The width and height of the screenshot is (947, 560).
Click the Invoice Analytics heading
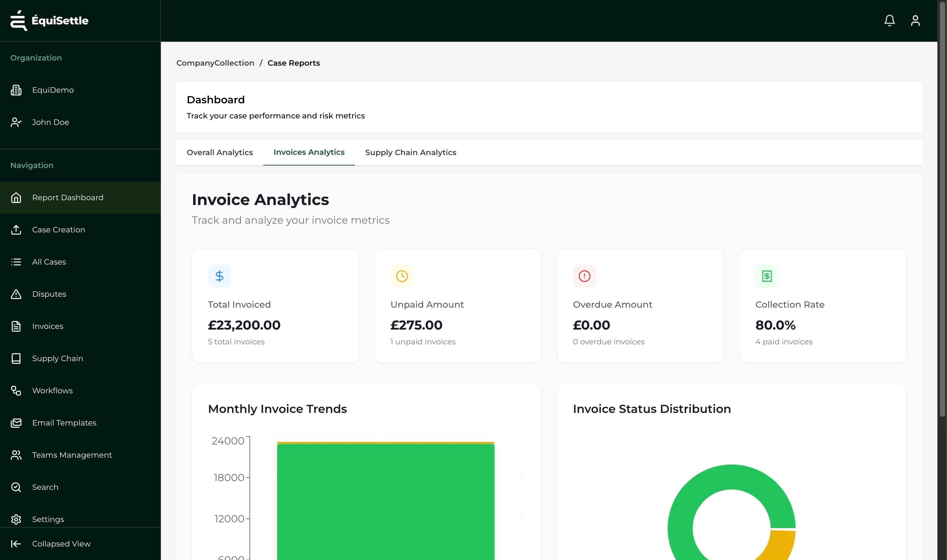260,200
